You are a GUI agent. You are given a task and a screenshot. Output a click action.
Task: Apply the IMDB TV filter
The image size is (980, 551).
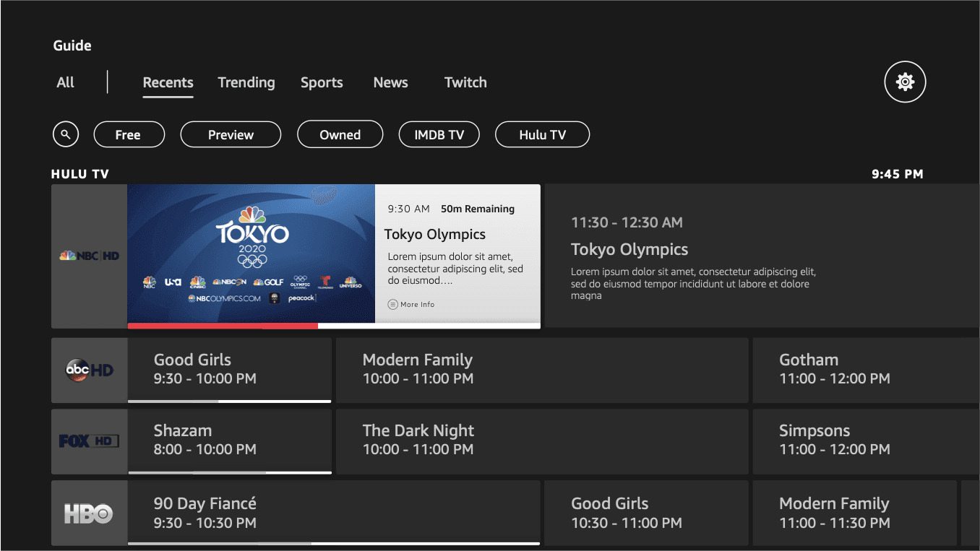point(439,134)
